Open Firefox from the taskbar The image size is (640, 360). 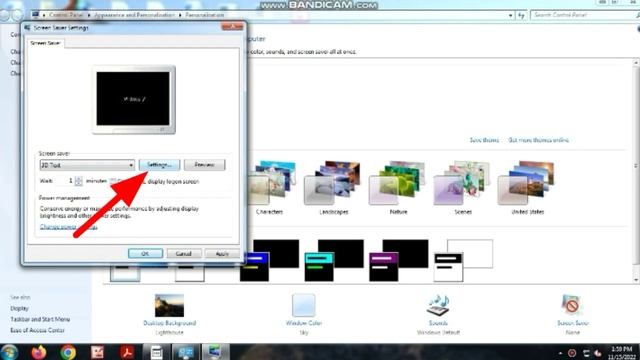pos(39,352)
